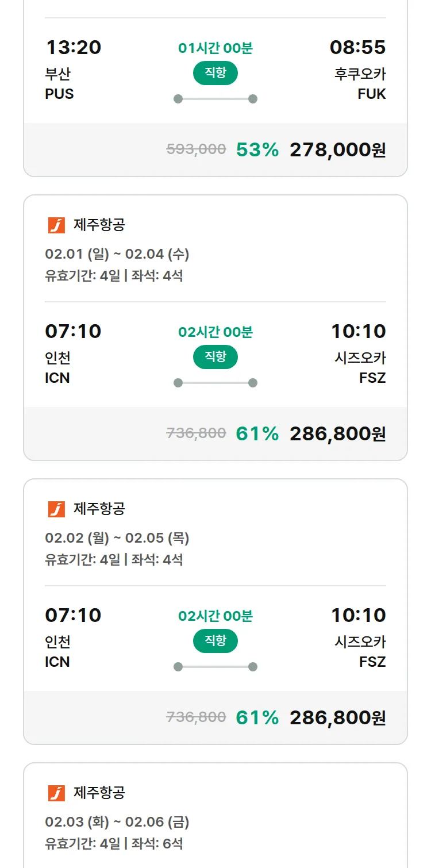This screenshot has height=868, width=431.
Task: Click the 시즈오카 FSZ arrival on the 02.02 flight
Action: click(x=360, y=652)
